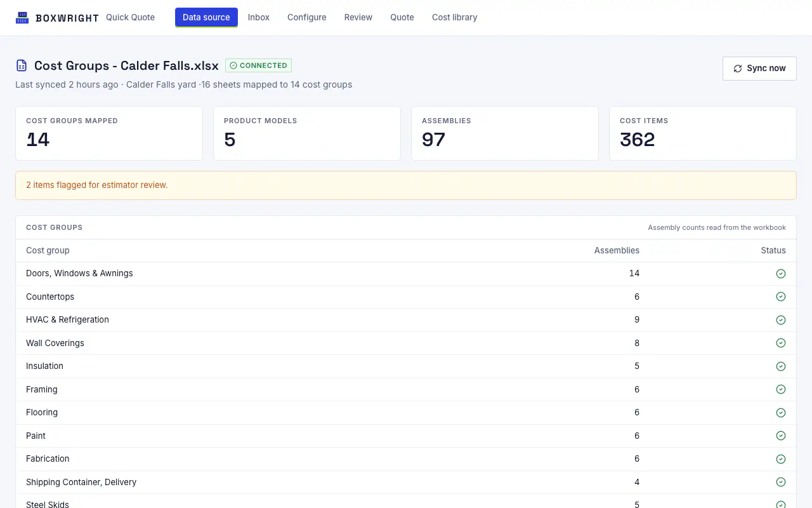Screen dimensions: 812x508
Task: Switch to the Inbox tab
Action: click(x=259, y=17)
